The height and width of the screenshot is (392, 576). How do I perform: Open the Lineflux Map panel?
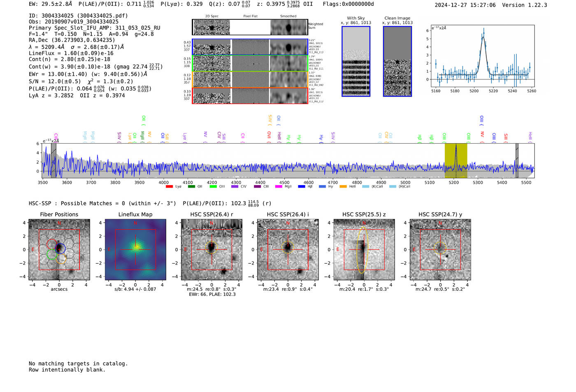coord(135,249)
